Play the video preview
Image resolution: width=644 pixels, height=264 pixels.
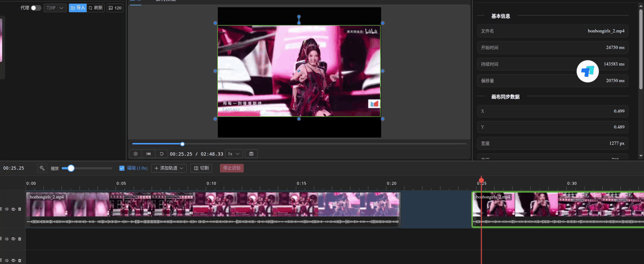click(x=136, y=154)
